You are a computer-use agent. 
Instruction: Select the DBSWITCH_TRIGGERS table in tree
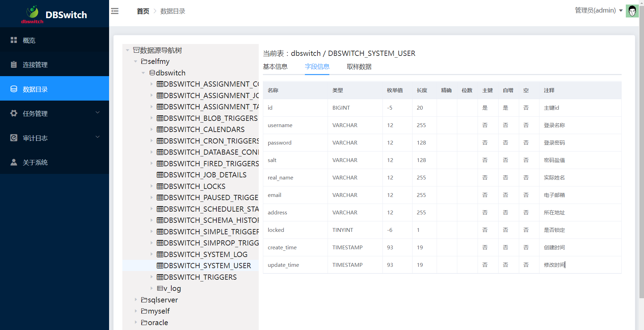[200, 277]
